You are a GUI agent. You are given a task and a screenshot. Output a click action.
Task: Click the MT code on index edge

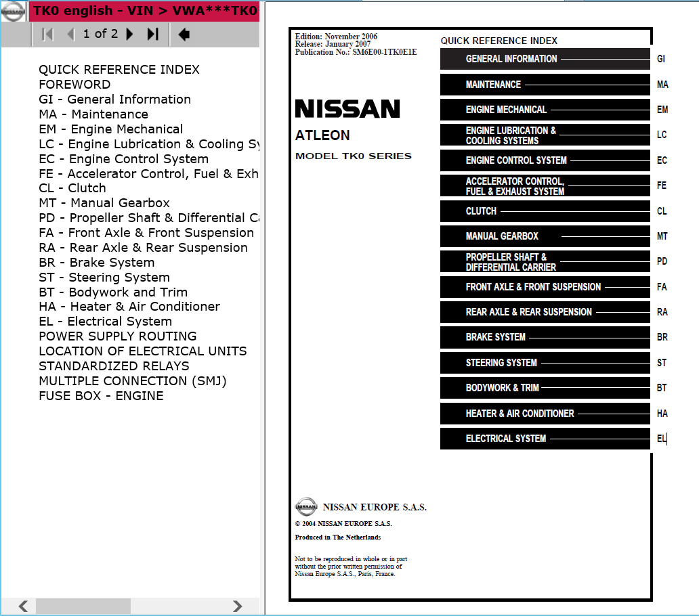(x=662, y=236)
